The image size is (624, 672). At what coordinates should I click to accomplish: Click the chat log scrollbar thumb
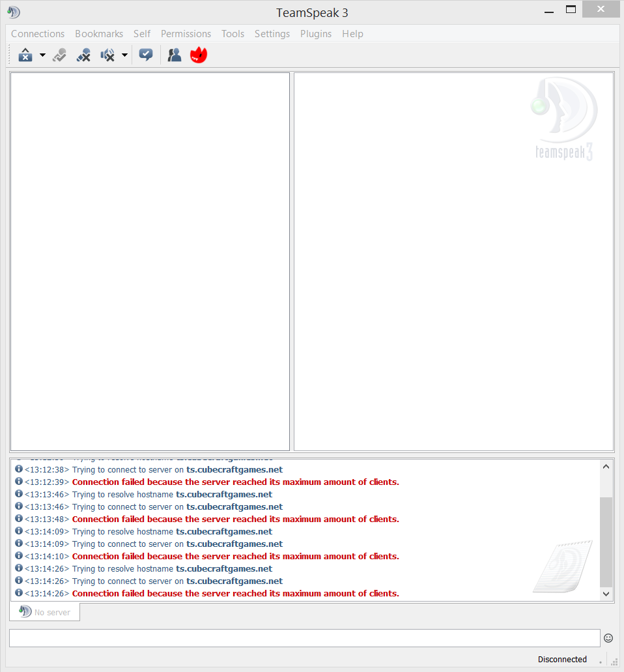pyautogui.click(x=606, y=542)
